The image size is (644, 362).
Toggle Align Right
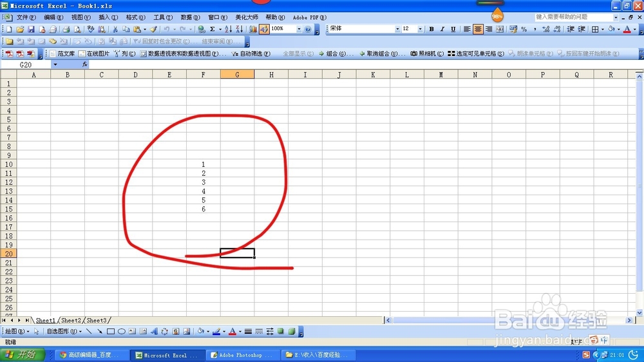(x=489, y=29)
